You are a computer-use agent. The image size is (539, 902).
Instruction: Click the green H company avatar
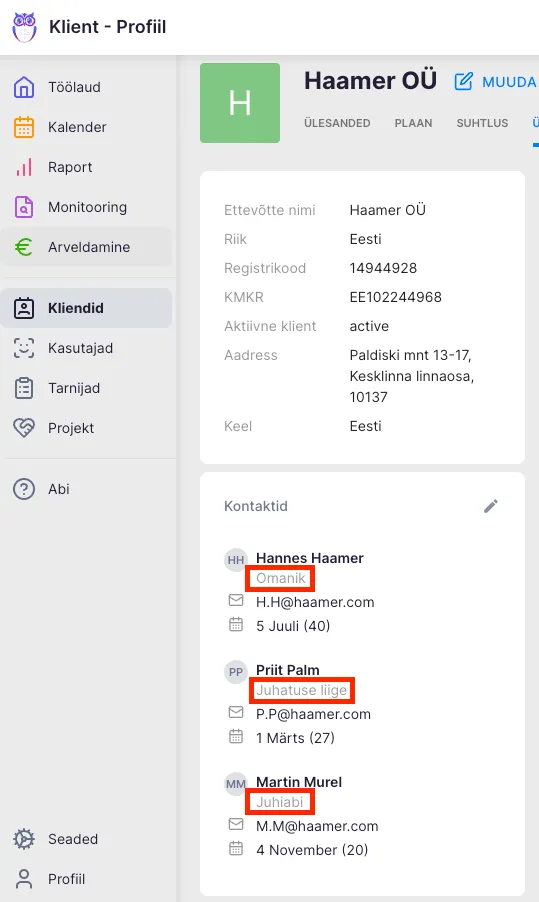point(240,103)
